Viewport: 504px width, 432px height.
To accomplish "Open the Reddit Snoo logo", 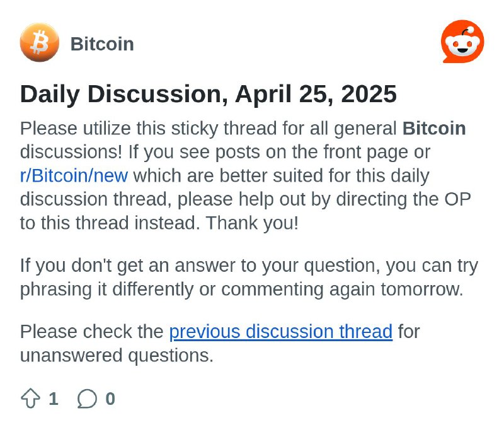I will point(462,42).
